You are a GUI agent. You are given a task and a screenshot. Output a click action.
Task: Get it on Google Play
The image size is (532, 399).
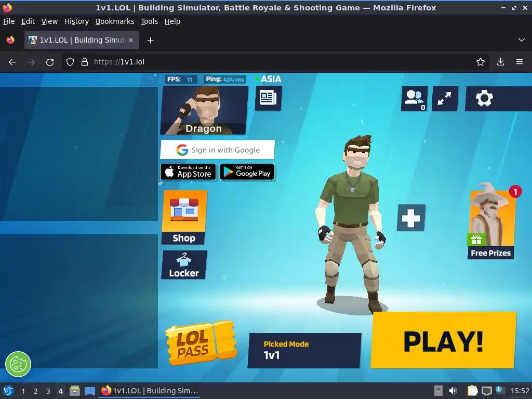pos(247,171)
